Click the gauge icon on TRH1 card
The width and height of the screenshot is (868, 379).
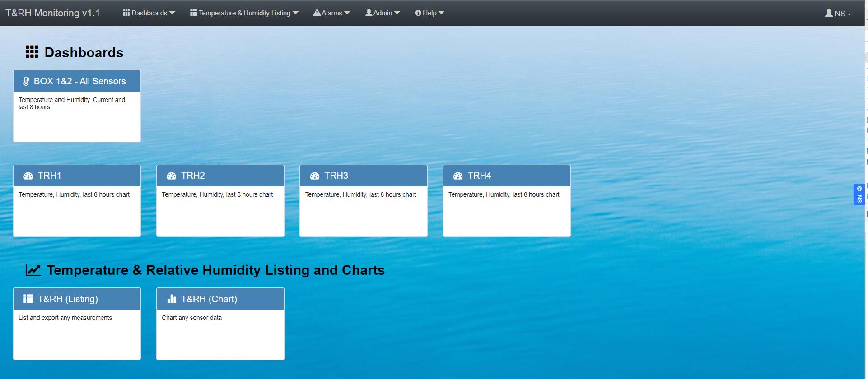(x=28, y=176)
